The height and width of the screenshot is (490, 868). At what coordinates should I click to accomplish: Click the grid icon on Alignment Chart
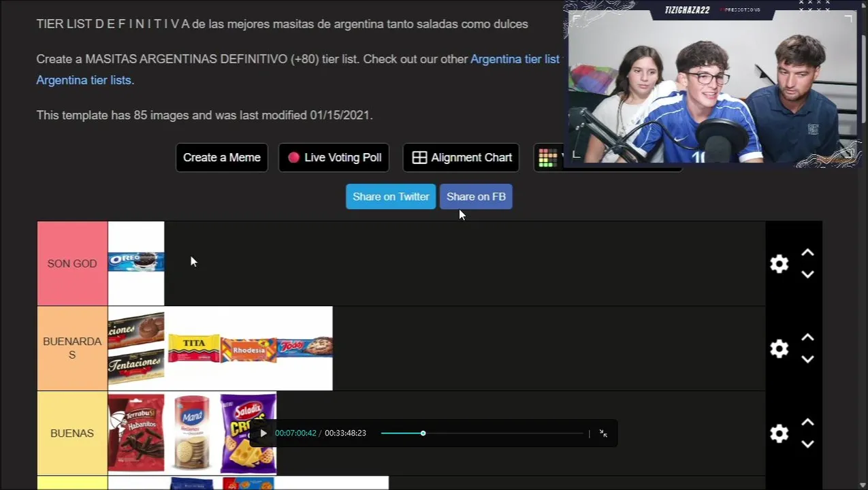[419, 157]
